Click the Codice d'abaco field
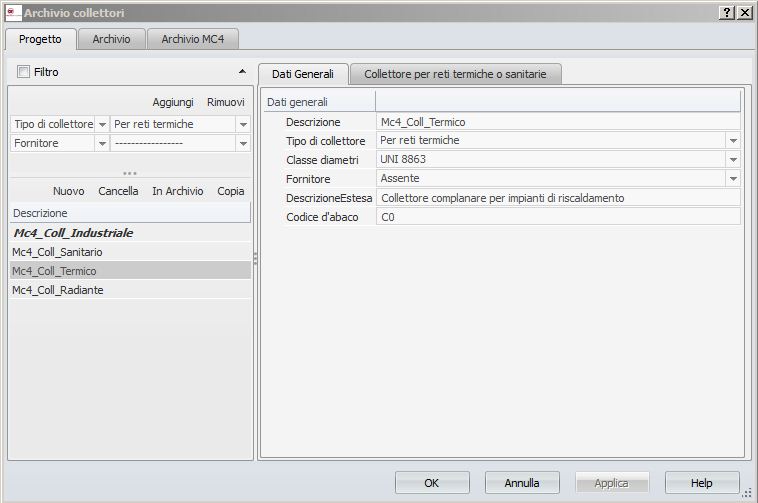Screen dimensions: 758x503 (x=557, y=217)
